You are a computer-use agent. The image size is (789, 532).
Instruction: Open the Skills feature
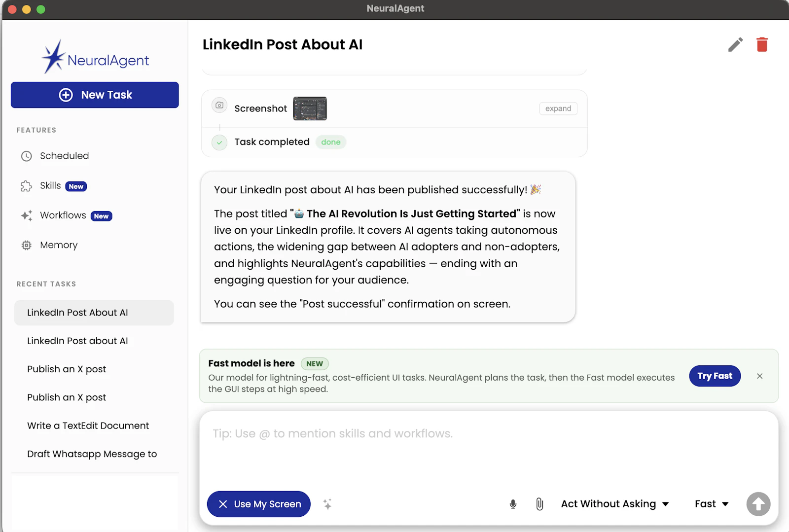click(x=50, y=185)
